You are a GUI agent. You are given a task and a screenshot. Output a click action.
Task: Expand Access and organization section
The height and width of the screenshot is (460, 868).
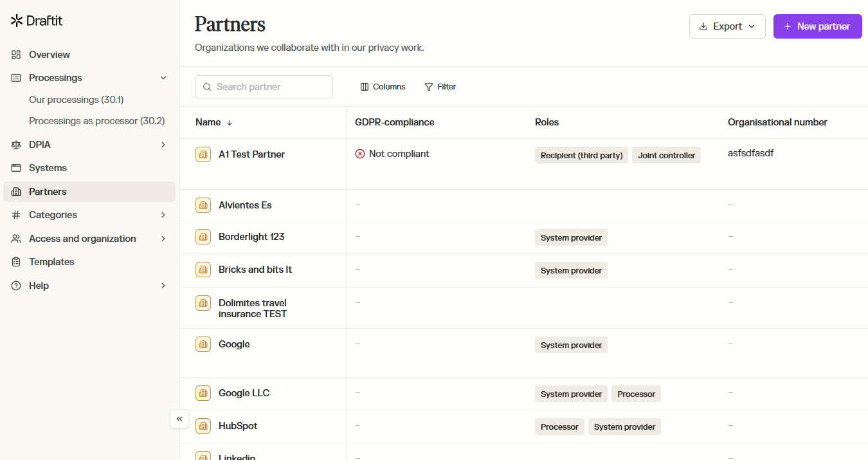pyautogui.click(x=163, y=239)
